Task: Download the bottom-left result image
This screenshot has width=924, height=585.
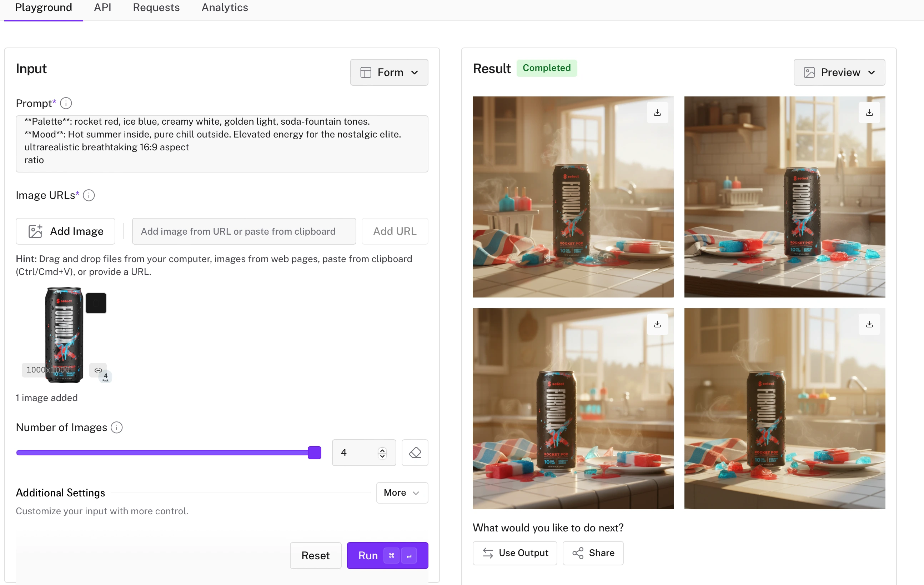Action: tap(657, 324)
